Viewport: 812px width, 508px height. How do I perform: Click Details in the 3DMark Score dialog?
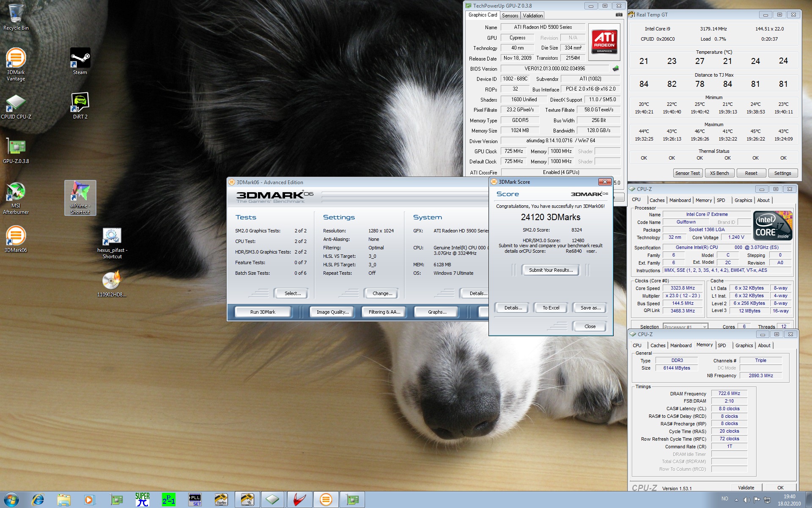point(513,308)
